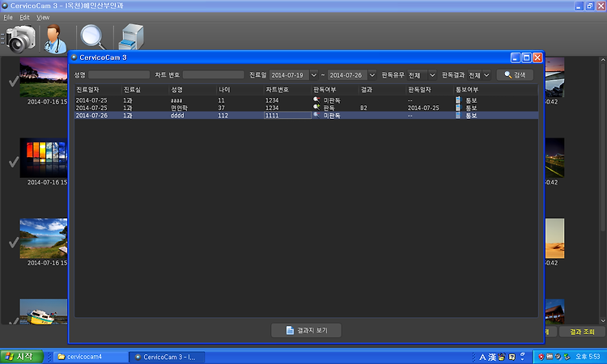The width and height of the screenshot is (607, 364).
Task: Click the 검색 search button
Action: click(x=515, y=75)
